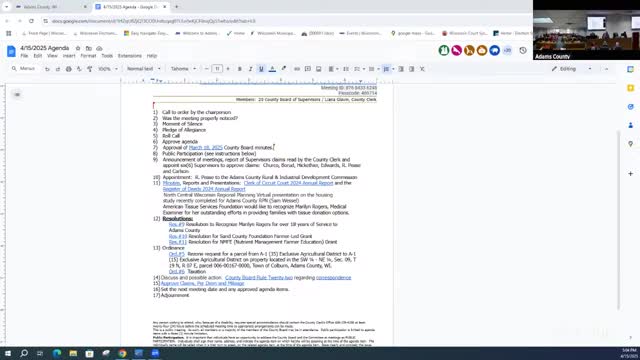
Task: Toggle underline formatting in toolbar
Action: pyautogui.click(x=261, y=69)
